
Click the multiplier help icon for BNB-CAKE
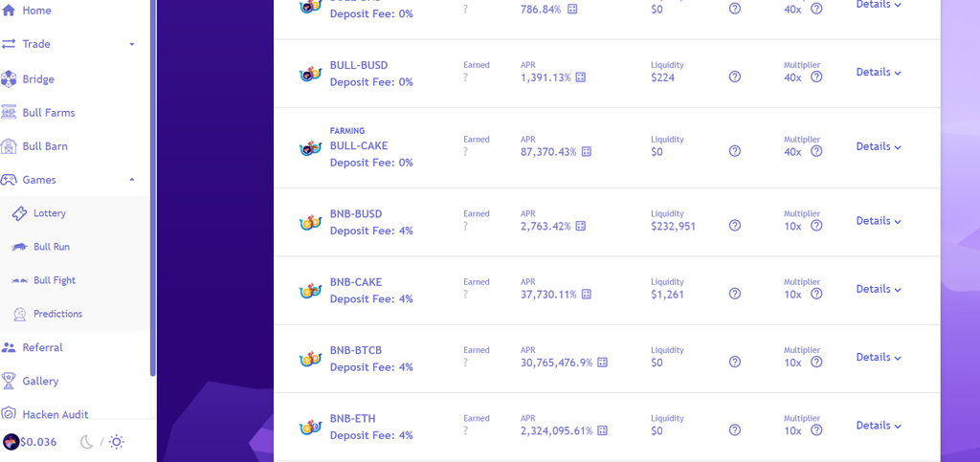point(816,294)
